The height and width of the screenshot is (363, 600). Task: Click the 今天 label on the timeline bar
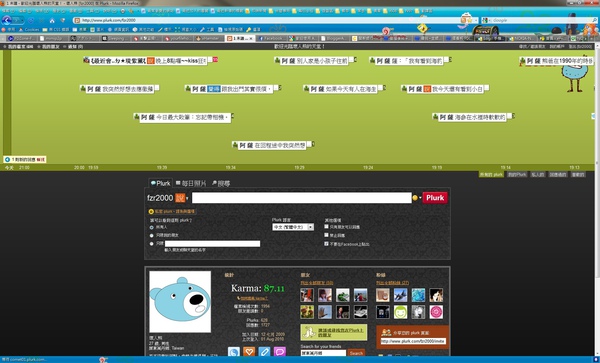pyautogui.click(x=9, y=168)
